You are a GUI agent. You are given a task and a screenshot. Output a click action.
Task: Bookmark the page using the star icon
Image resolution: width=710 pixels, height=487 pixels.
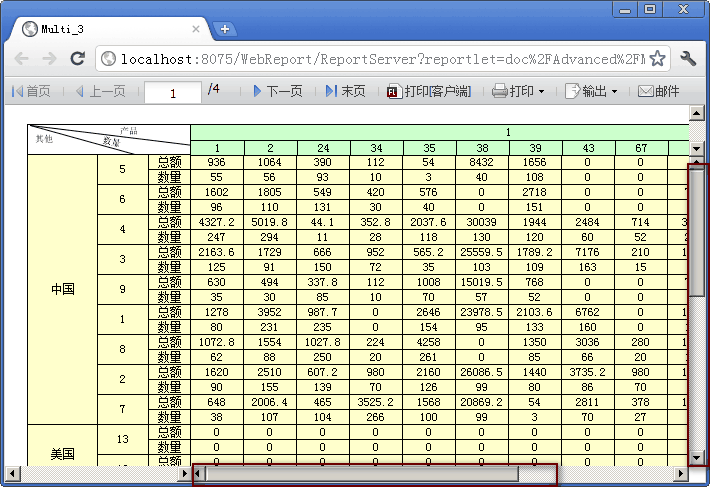(x=657, y=58)
